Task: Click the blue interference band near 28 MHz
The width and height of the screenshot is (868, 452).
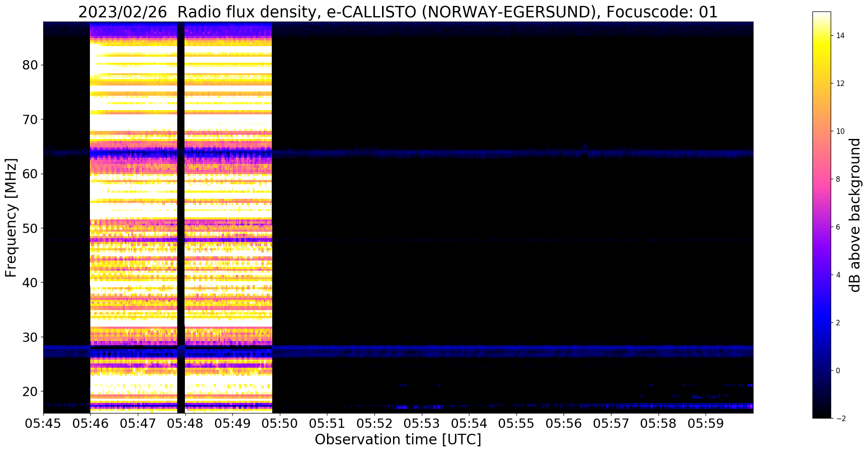Action: [x=398, y=351]
